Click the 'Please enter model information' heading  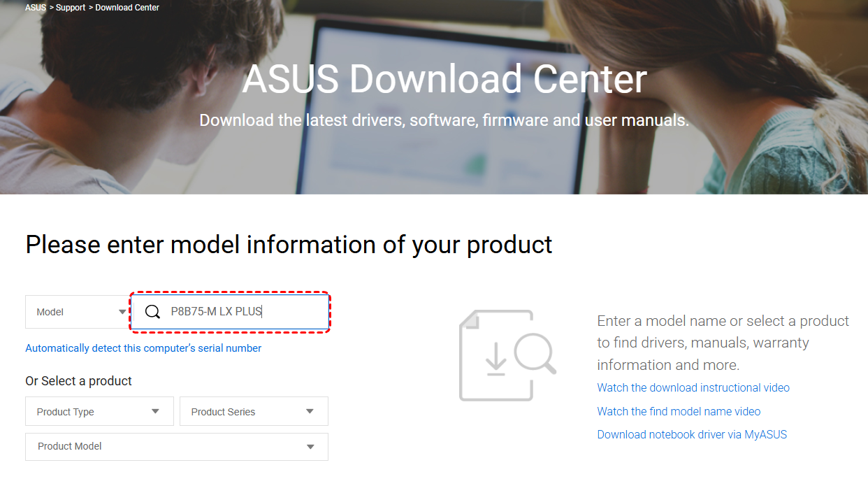point(289,245)
